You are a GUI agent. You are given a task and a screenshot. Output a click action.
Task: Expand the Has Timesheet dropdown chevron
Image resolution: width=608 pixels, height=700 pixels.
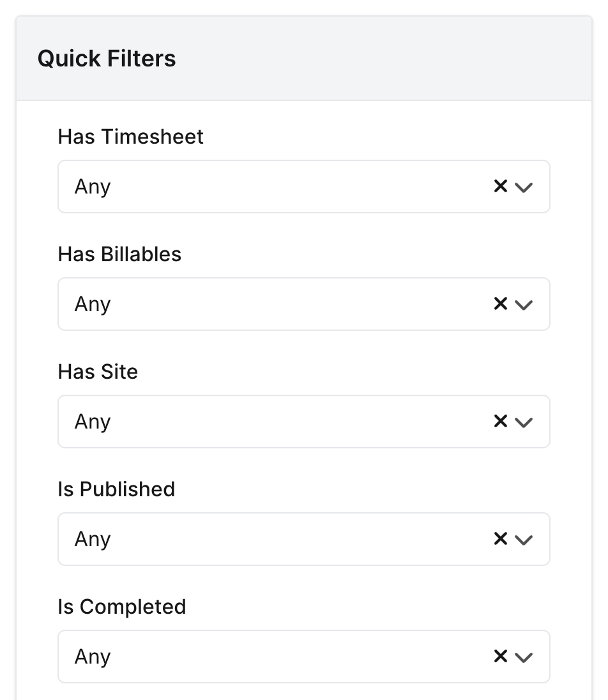coord(524,187)
